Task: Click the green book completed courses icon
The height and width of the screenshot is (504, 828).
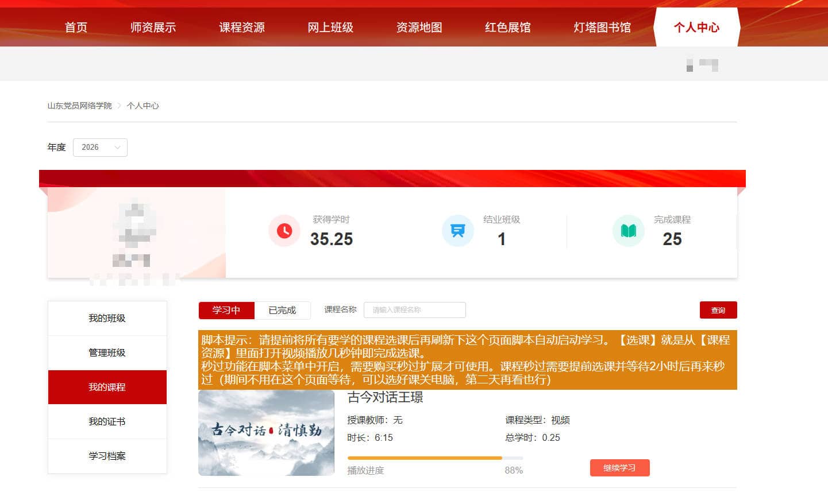Action: pos(628,231)
